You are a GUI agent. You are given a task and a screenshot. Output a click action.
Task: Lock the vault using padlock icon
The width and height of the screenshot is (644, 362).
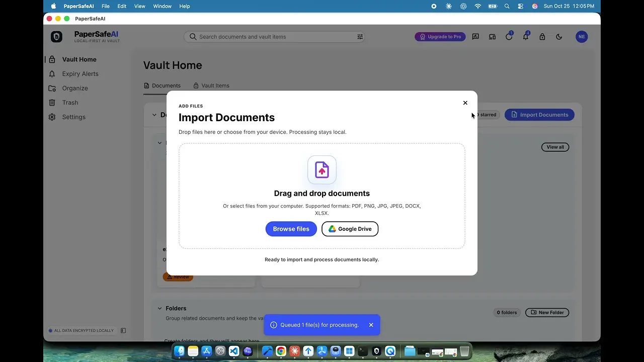(x=542, y=37)
